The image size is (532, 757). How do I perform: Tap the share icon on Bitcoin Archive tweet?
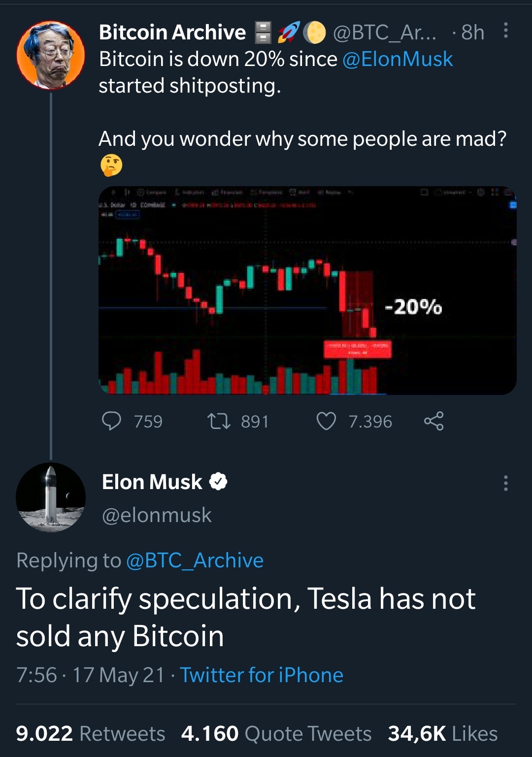click(x=433, y=421)
